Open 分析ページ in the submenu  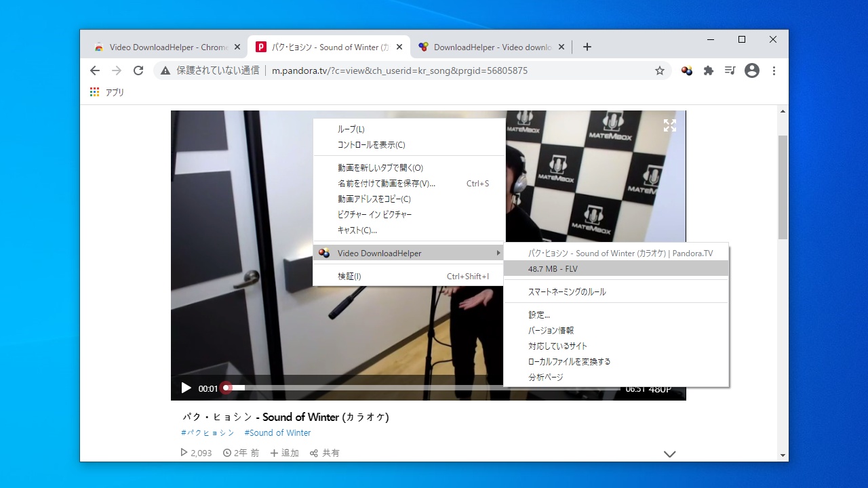(x=616, y=378)
